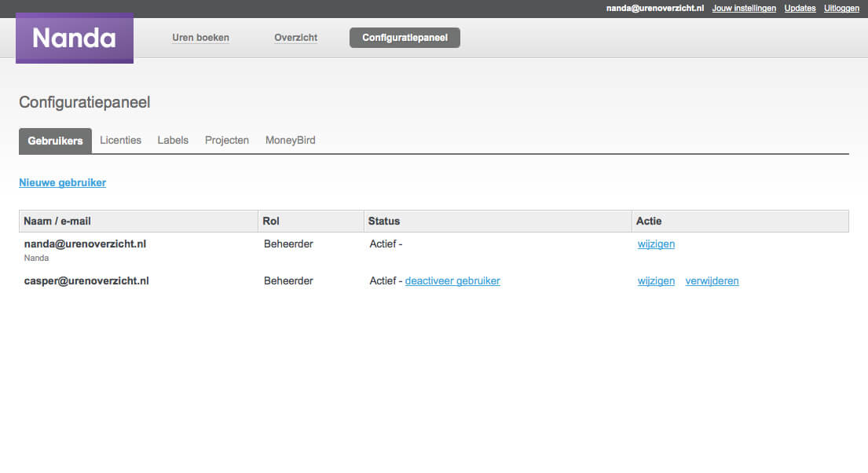Click deactiveer gebruiker for casper
The image size is (868, 473).
pyautogui.click(x=452, y=280)
